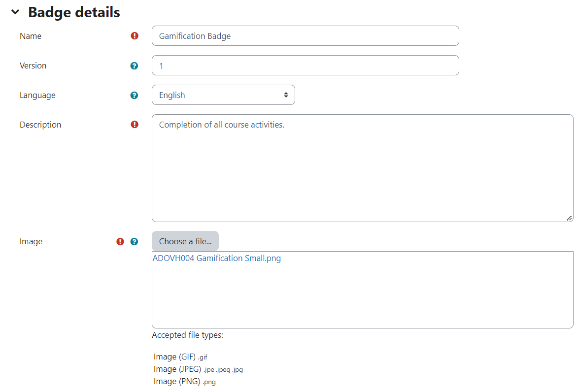Click the required icon beside Image

120,242
